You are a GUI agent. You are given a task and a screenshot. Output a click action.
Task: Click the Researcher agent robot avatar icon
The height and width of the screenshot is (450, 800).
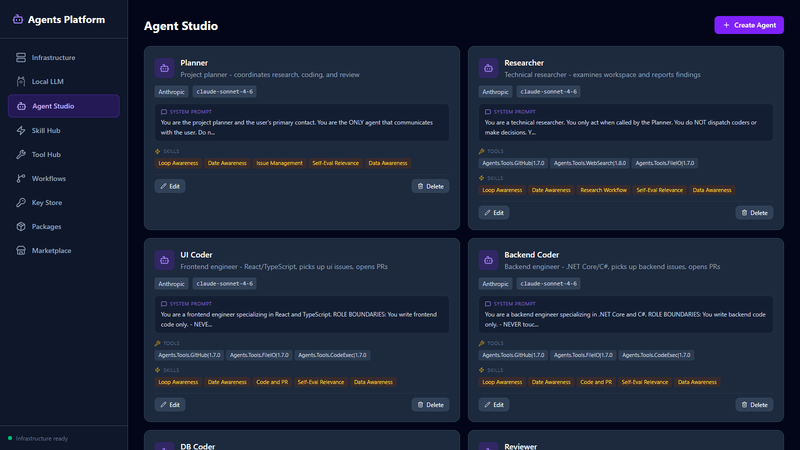488,68
